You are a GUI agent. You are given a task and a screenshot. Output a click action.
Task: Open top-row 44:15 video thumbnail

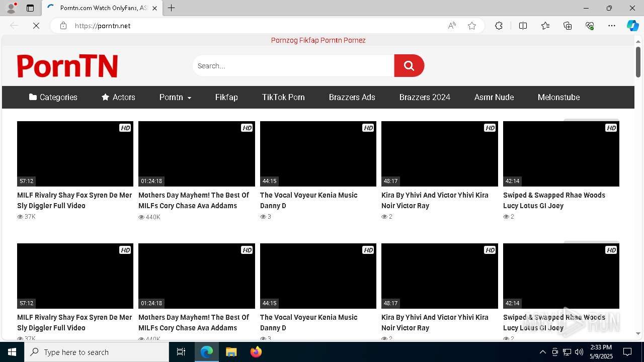point(318,154)
